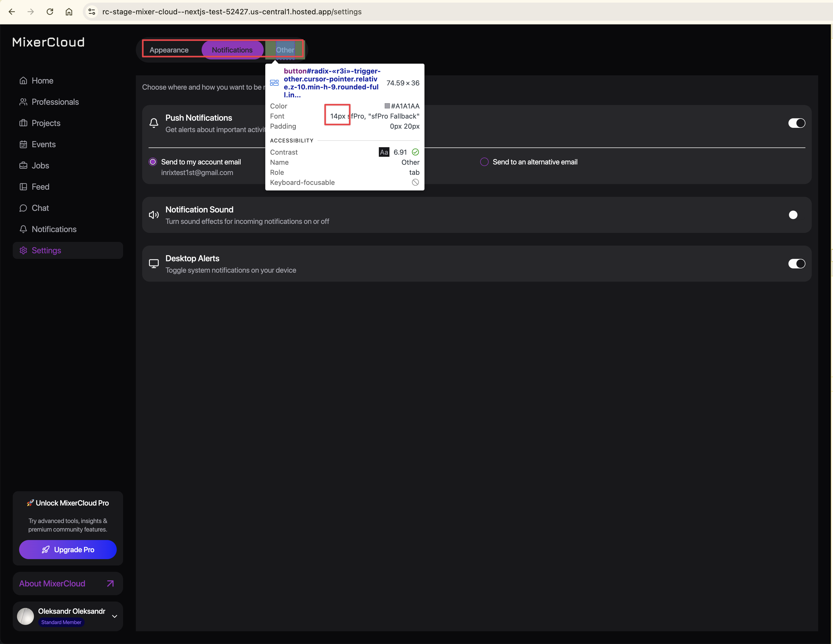Select Send to my account email
Viewport: 833px width, 644px height.
point(153,162)
